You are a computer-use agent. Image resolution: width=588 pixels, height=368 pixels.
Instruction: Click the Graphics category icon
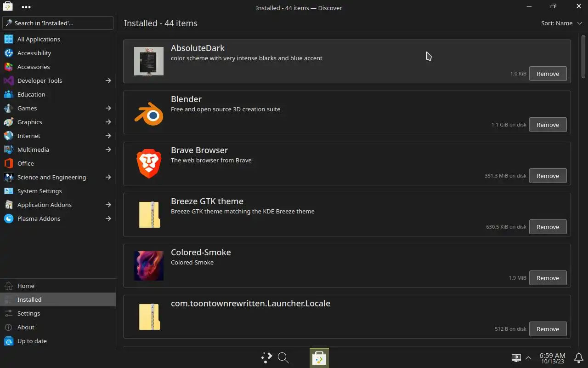click(9, 122)
